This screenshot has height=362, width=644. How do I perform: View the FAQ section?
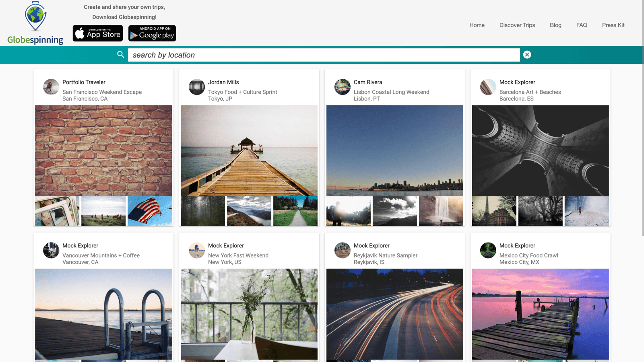click(582, 25)
